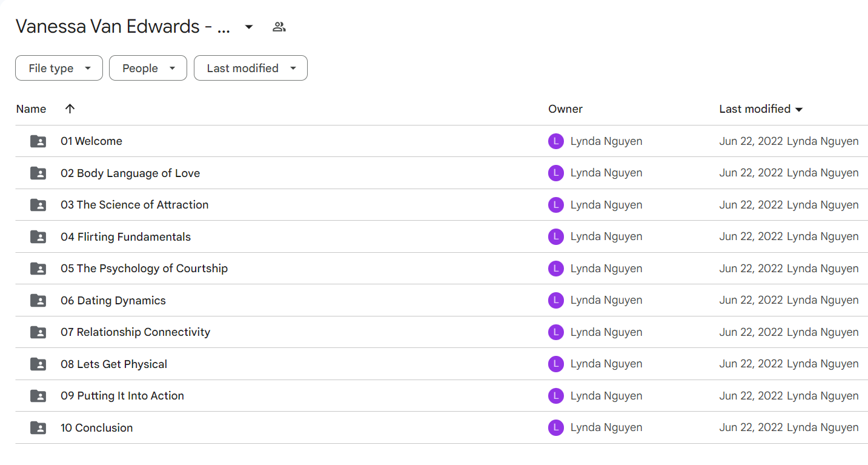Screen dimensions: 868x465
Task: Click owner avatar in 08 Lets Get Physical row
Action: (556, 364)
